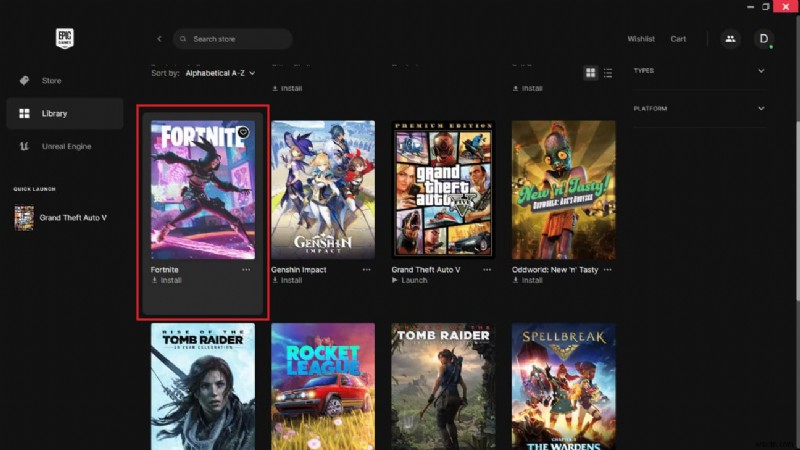Screen dimensions: 800x450
Task: Open Genshin Impact more options menu
Action: click(x=366, y=270)
